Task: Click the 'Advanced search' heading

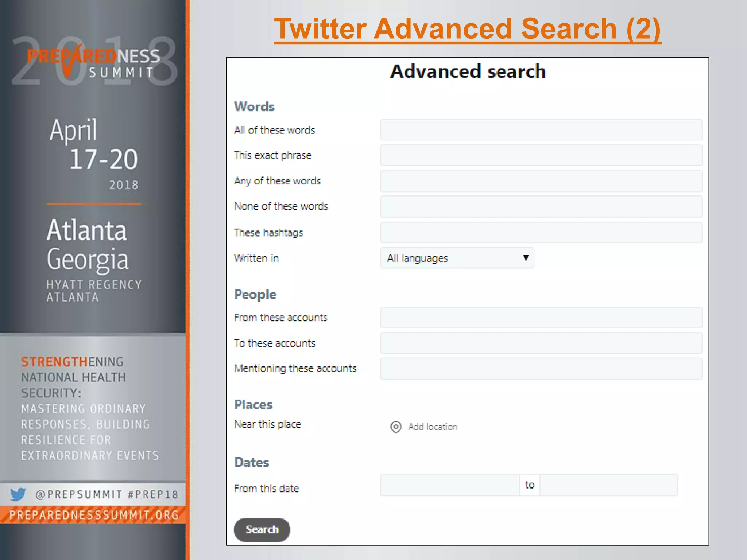Action: [x=468, y=71]
